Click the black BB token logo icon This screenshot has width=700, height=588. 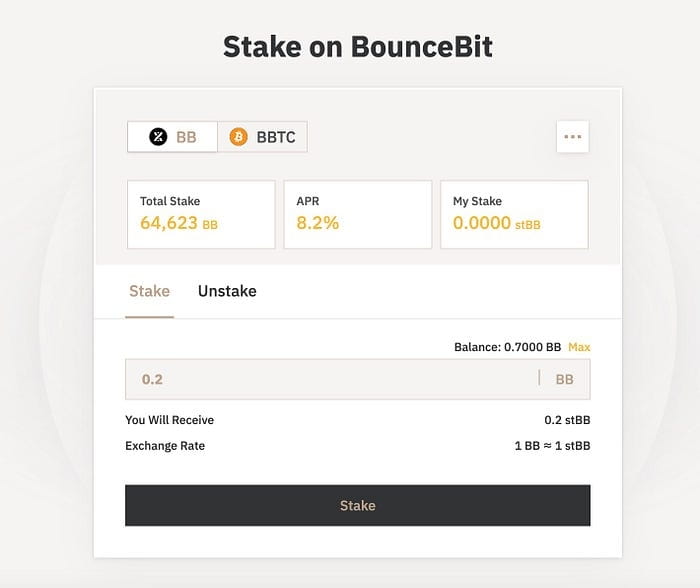point(158,137)
